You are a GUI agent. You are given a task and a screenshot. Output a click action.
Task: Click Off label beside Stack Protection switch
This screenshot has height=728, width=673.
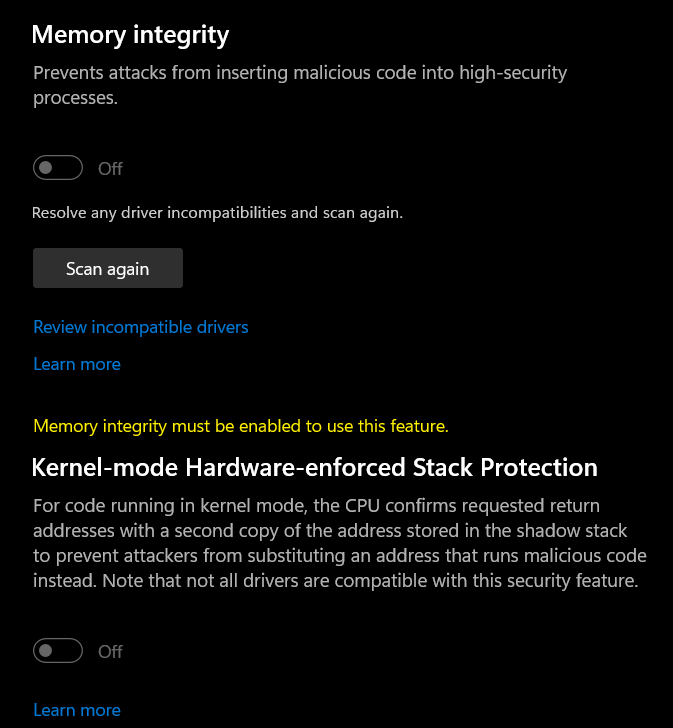tap(110, 652)
